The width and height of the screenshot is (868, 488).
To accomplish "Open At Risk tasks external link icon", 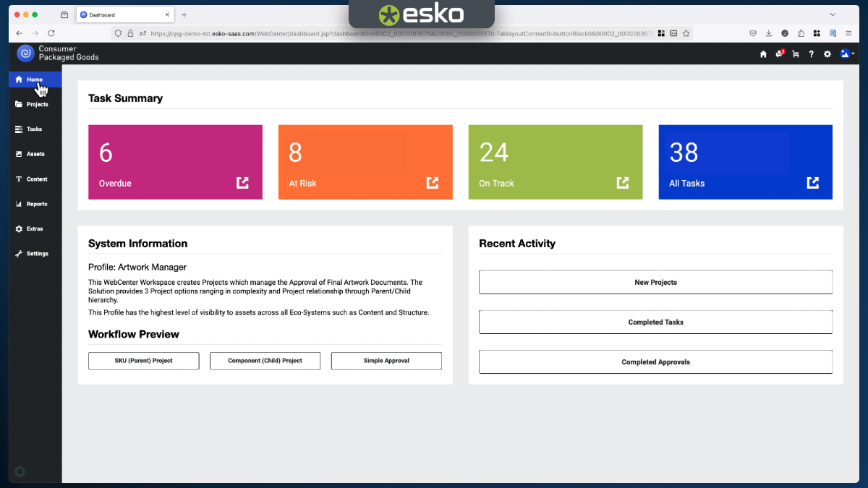I will pyautogui.click(x=433, y=183).
